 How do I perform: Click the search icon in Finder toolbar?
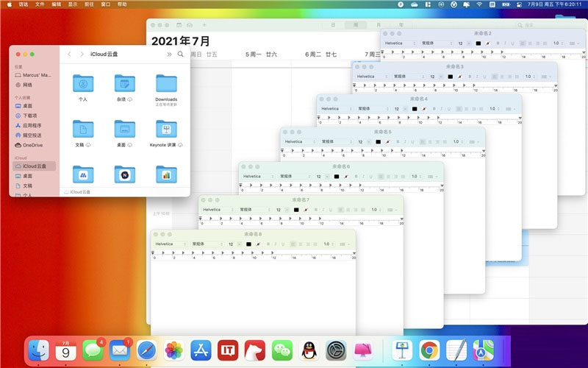(181, 54)
